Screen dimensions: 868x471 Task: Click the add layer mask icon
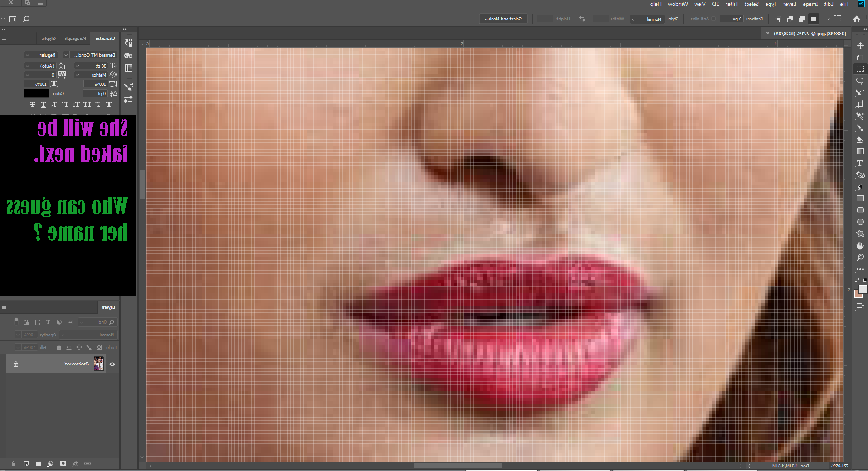pyautogui.click(x=63, y=464)
